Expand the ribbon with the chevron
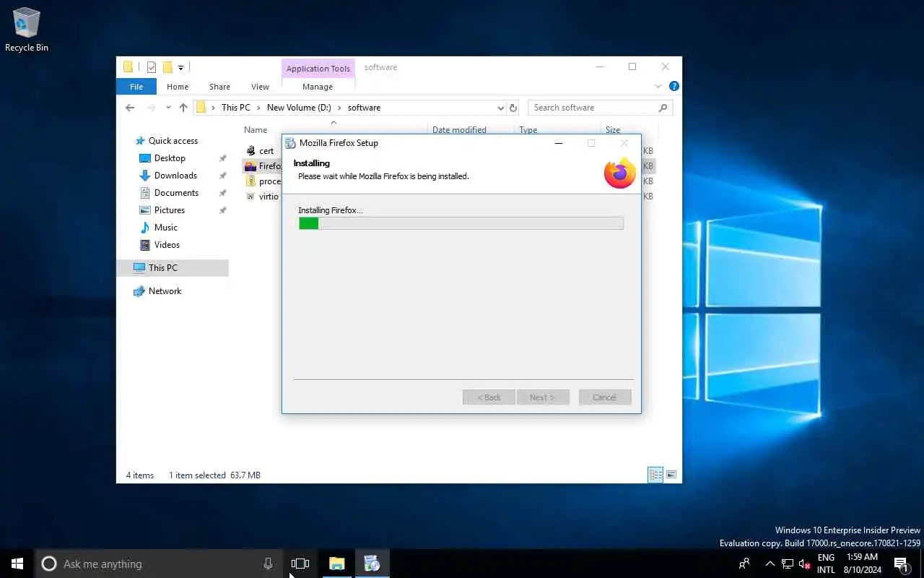 [658, 86]
